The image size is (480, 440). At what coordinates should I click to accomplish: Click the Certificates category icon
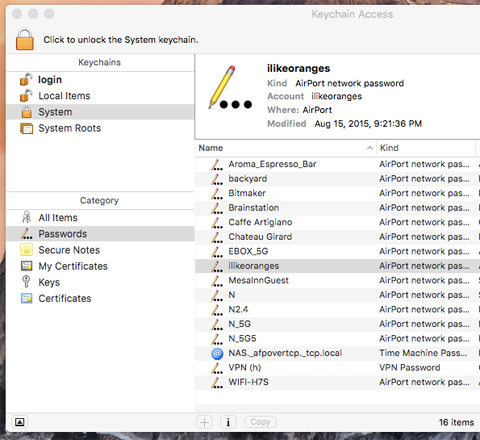(27, 298)
